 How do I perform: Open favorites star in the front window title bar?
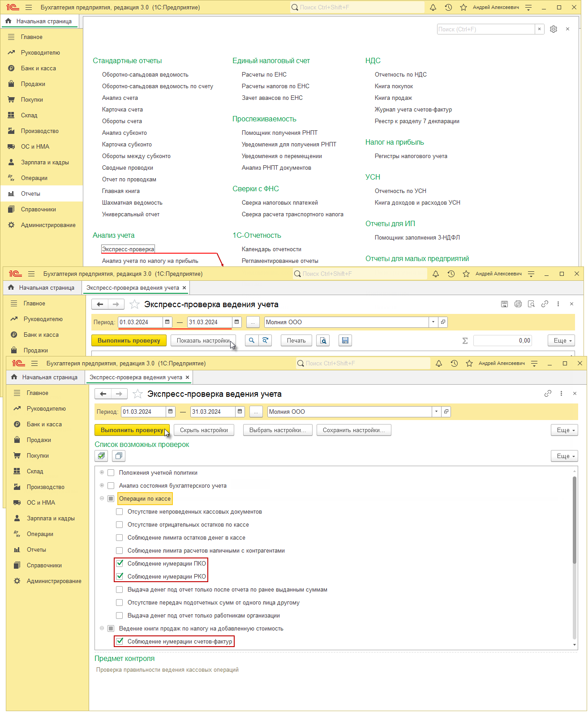[x=469, y=364]
